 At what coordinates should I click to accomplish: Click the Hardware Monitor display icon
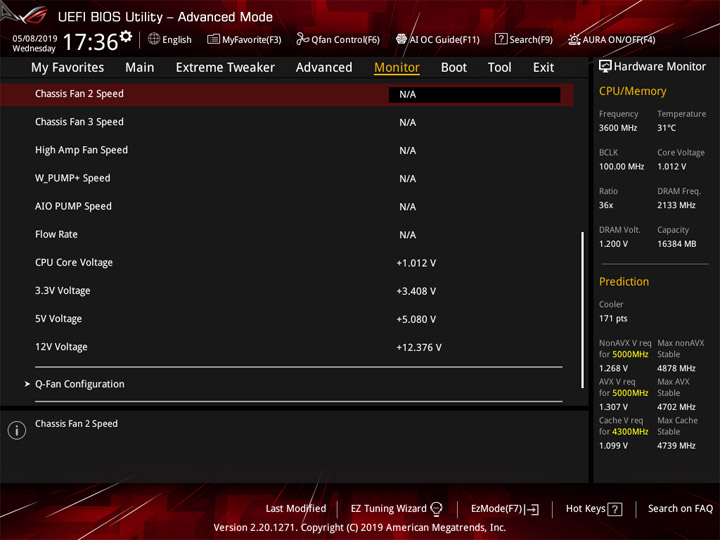coord(605,67)
